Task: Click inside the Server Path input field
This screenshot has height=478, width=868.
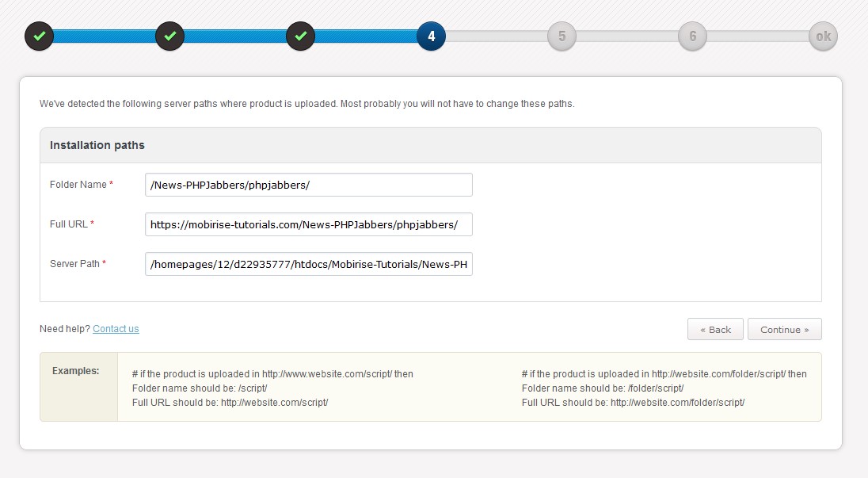Action: [307, 264]
